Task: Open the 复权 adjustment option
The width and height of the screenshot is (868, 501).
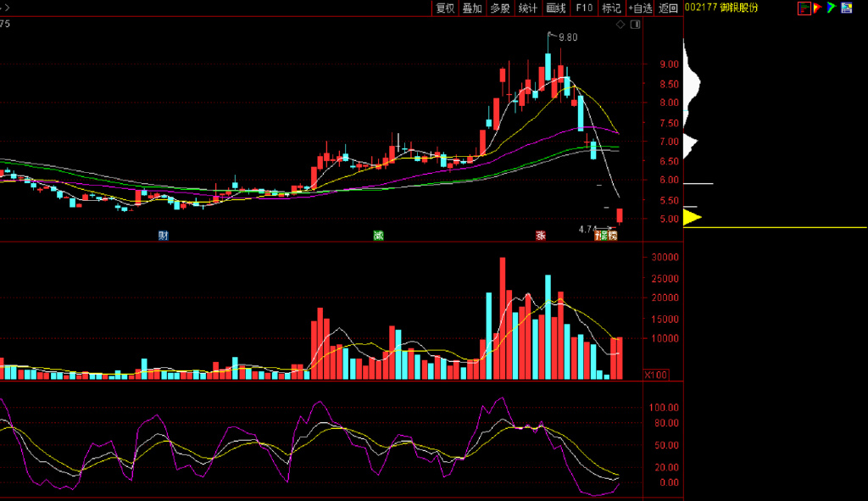Action: [x=445, y=8]
